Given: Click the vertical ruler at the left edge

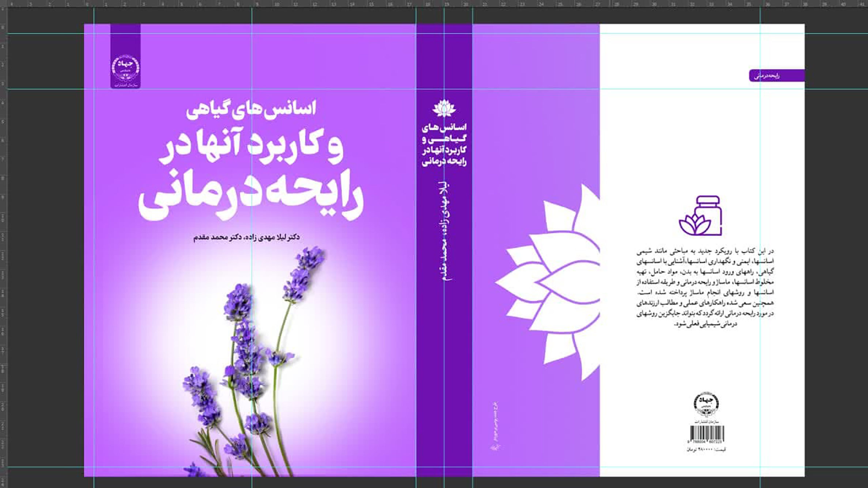Looking at the screenshot, I should pyautogui.click(x=3, y=248).
